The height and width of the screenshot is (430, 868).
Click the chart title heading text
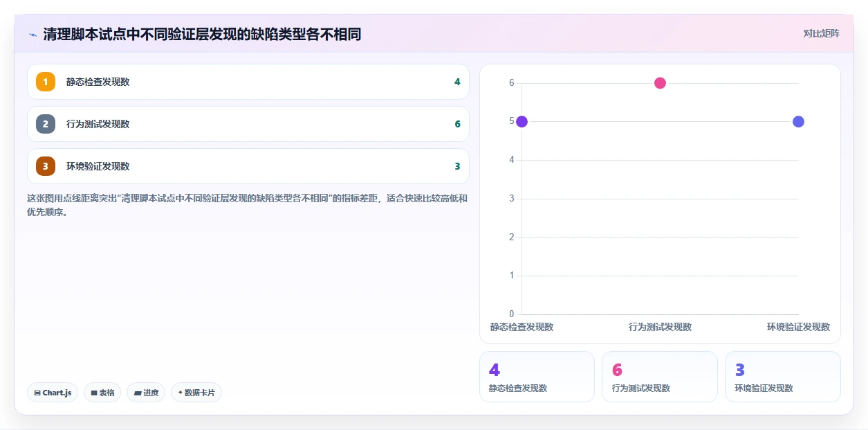(202, 35)
